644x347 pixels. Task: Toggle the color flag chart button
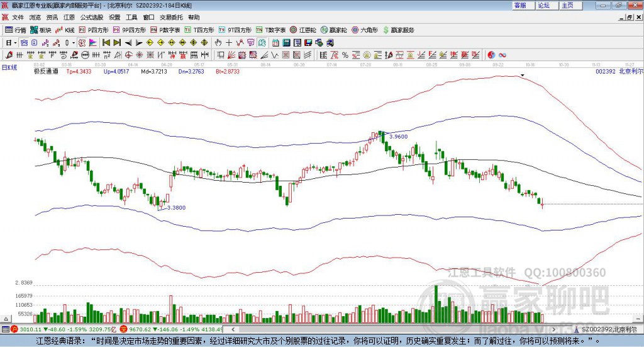93,43
